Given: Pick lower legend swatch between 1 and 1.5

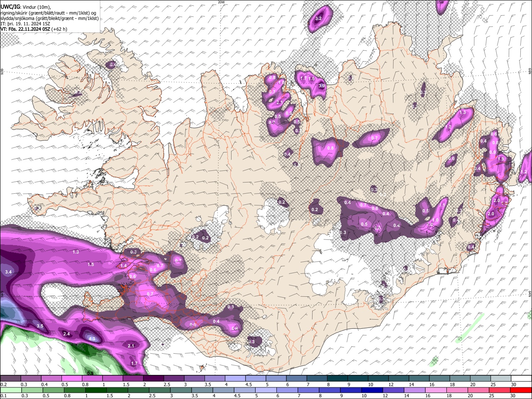Looking at the screenshot, I should click(96, 390).
